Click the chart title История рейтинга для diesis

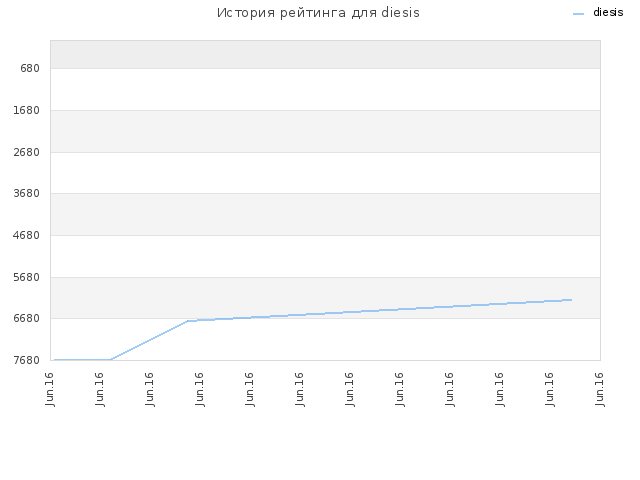(x=318, y=13)
